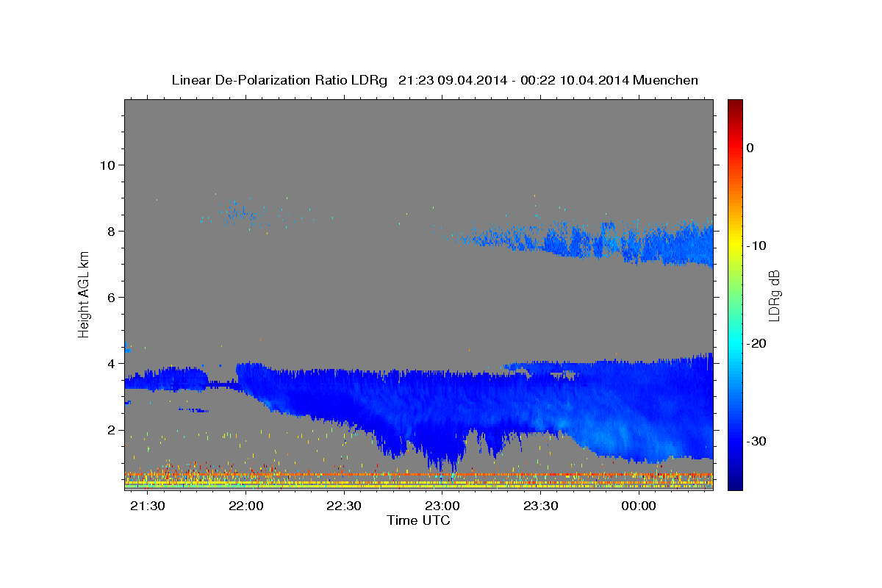
Task: Click the deep blue cloud layer at 23:00
Action: click(441, 419)
